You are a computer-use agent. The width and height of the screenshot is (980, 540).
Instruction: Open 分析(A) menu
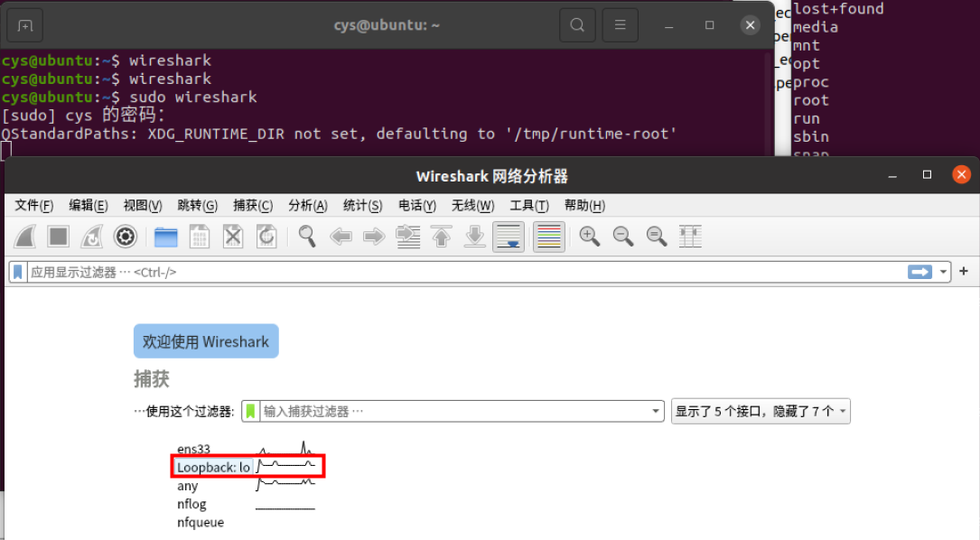pos(307,206)
